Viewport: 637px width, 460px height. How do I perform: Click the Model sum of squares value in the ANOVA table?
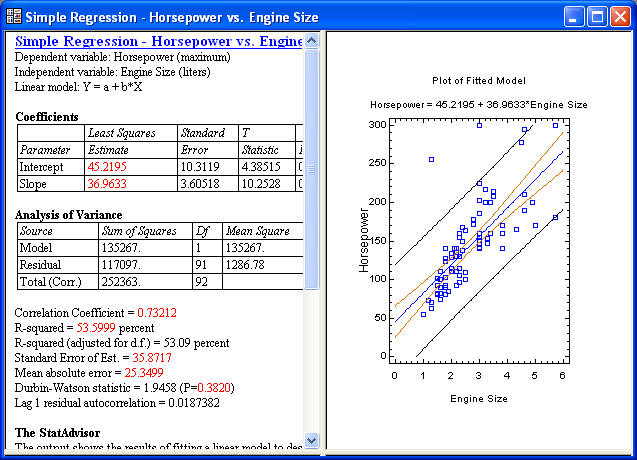pos(121,248)
